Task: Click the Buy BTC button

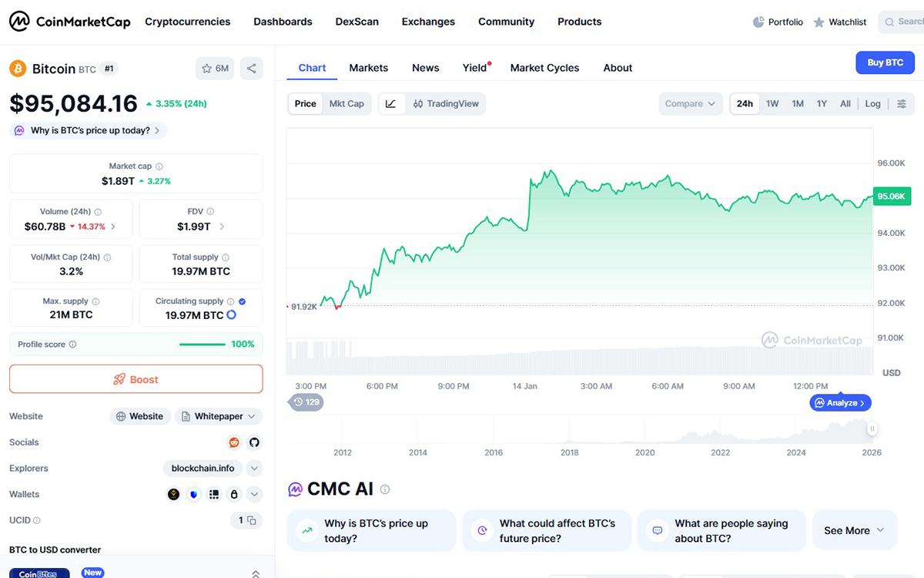Action: pyautogui.click(x=885, y=62)
